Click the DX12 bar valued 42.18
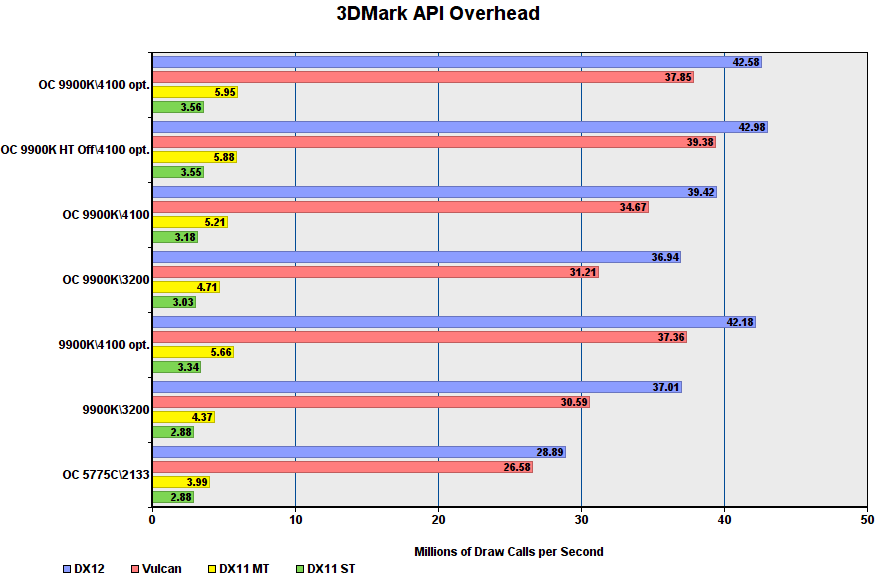 click(454, 322)
